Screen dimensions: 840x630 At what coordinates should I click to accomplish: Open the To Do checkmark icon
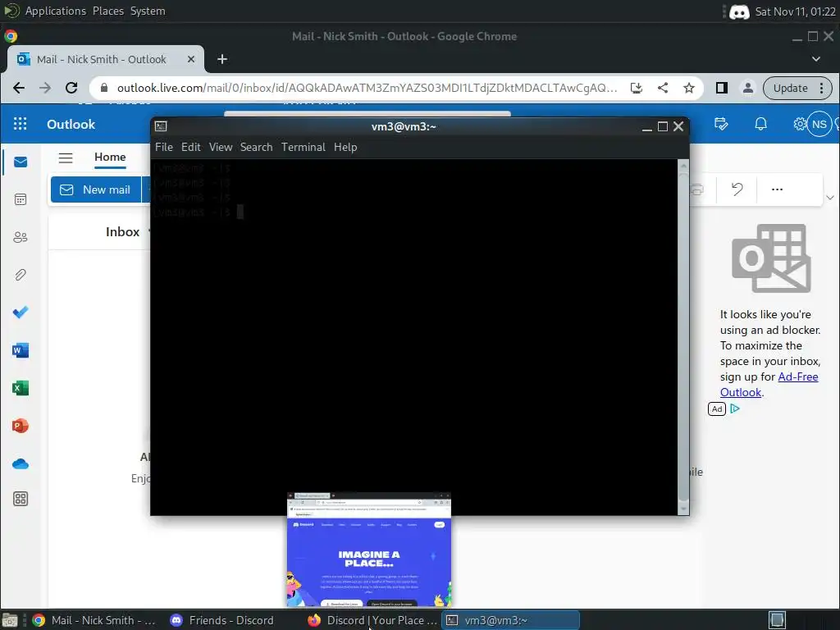pyautogui.click(x=21, y=313)
